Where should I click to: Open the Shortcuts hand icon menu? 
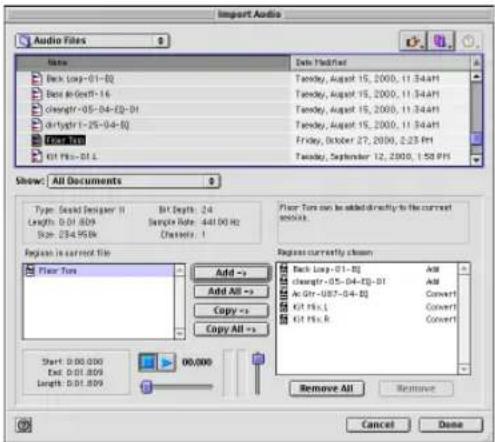pyautogui.click(x=413, y=42)
